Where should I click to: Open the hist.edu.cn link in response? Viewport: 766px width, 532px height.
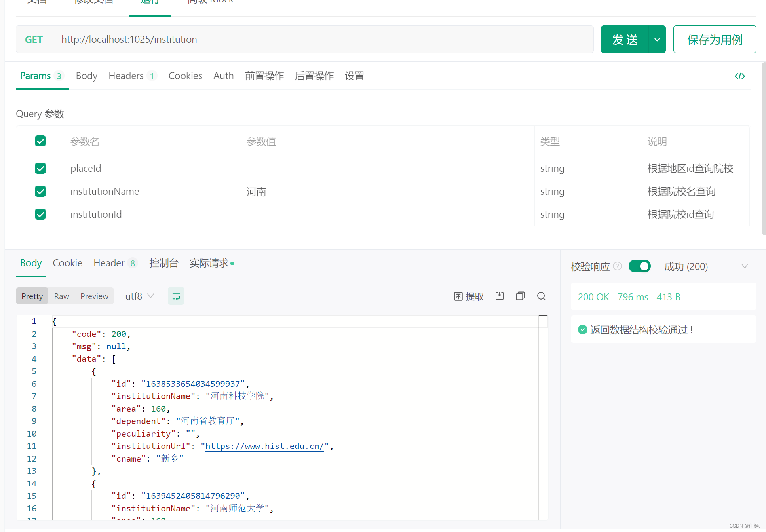pyautogui.click(x=265, y=446)
